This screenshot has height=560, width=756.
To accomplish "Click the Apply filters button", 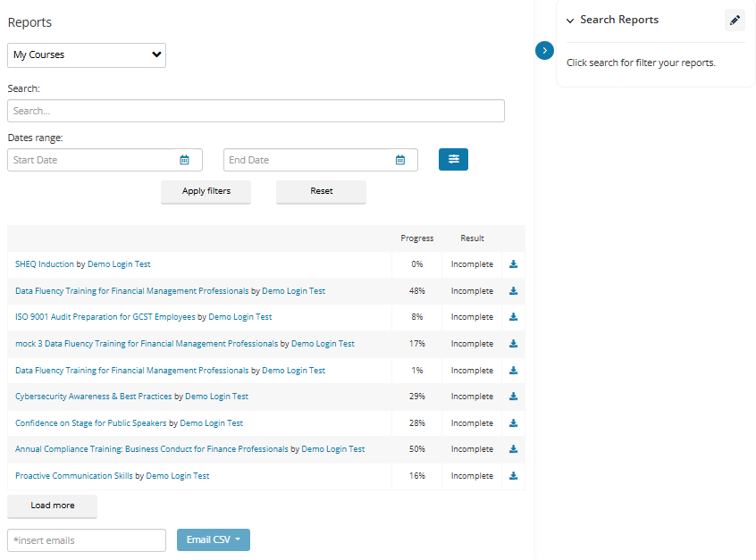I will [206, 191].
